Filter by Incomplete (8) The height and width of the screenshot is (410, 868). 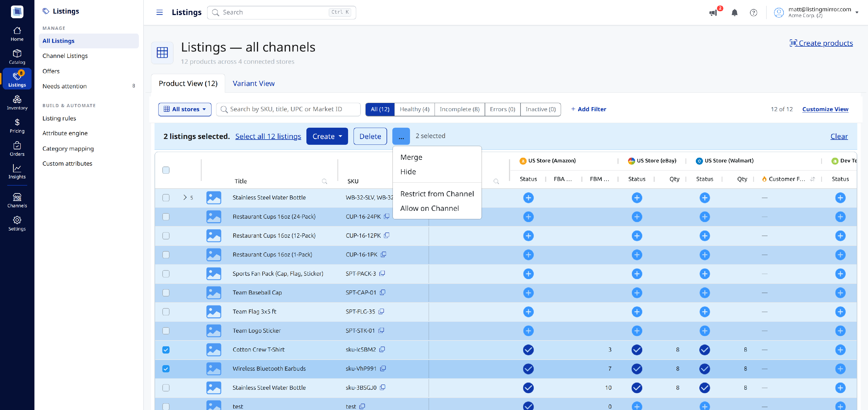(x=459, y=109)
